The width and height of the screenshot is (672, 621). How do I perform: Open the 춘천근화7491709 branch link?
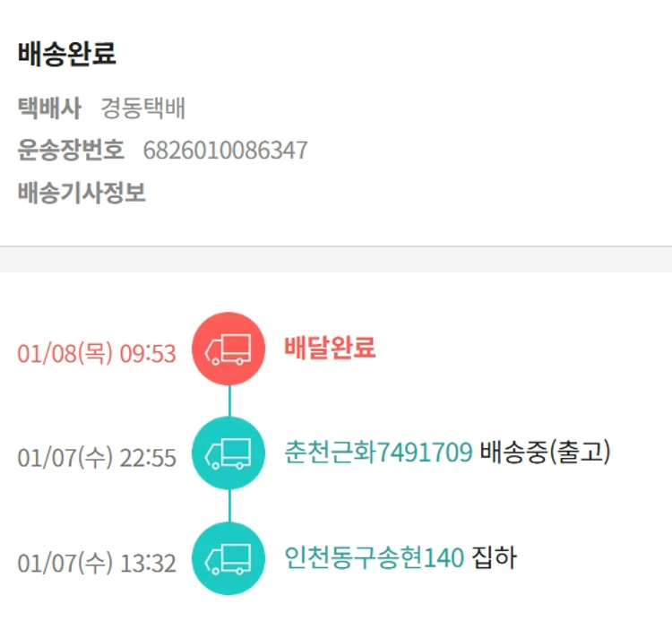378,453
